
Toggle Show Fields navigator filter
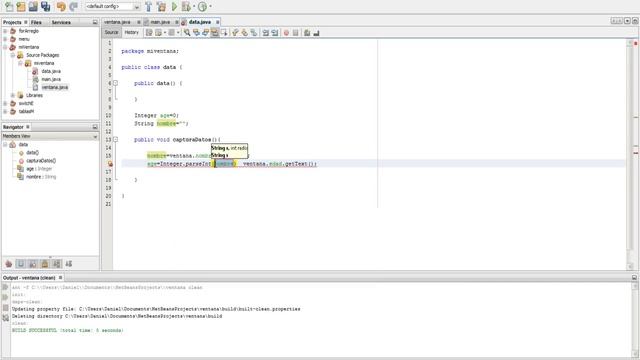coord(21,264)
